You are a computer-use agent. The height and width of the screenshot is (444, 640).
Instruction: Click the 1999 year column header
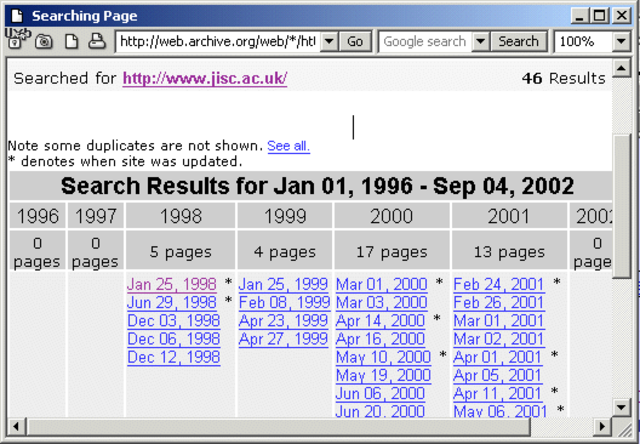click(x=285, y=216)
